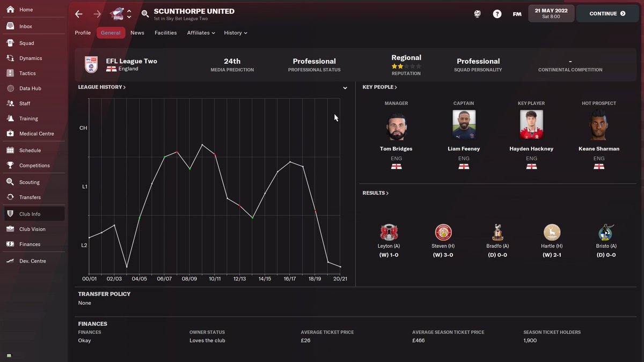The height and width of the screenshot is (362, 644).
Task: Open hot prospect Keane Sharman profile
Action: (x=599, y=149)
